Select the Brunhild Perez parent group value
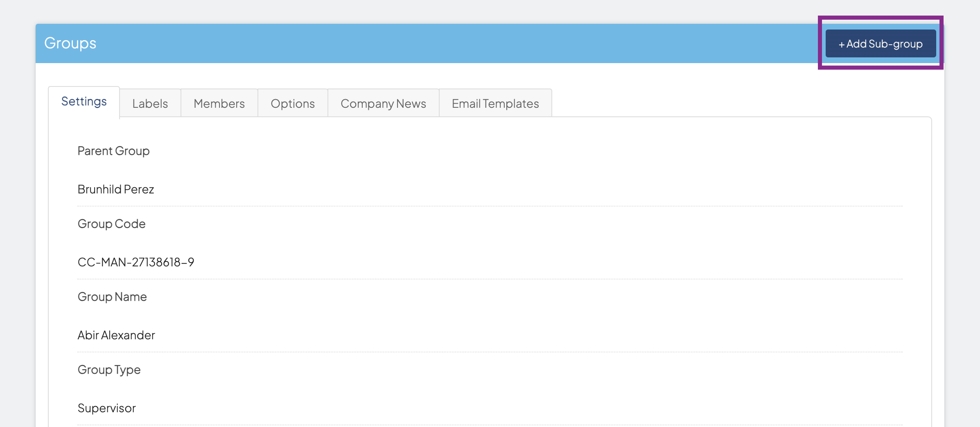Image resolution: width=980 pixels, height=427 pixels. 116,189
